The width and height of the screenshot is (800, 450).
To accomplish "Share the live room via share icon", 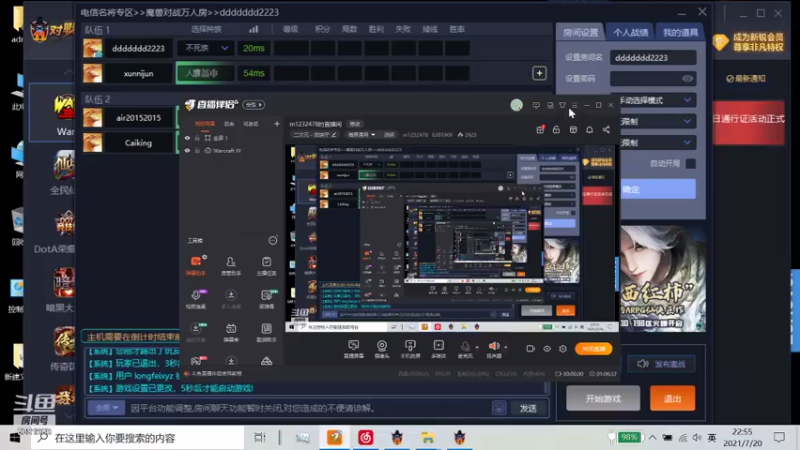I will (x=606, y=130).
